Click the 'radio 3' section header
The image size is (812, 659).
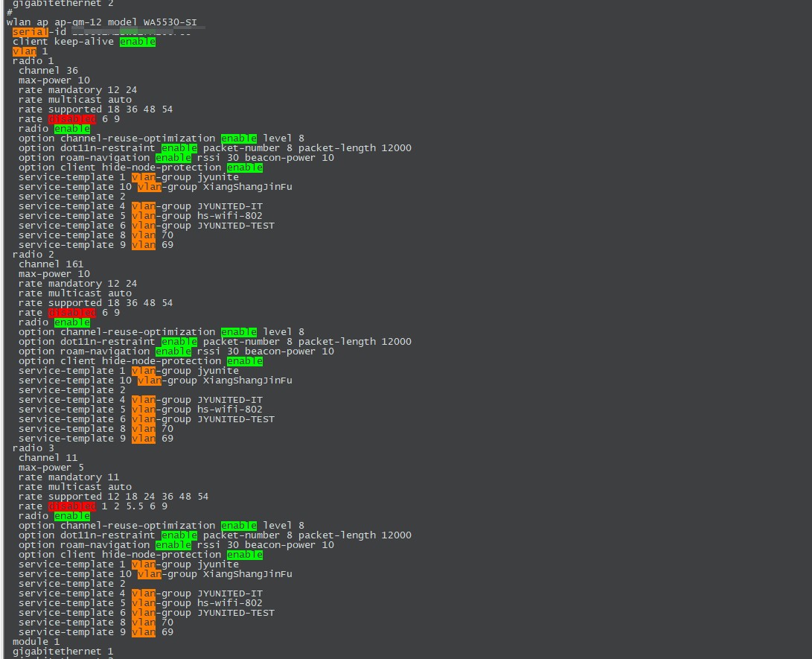33,448
